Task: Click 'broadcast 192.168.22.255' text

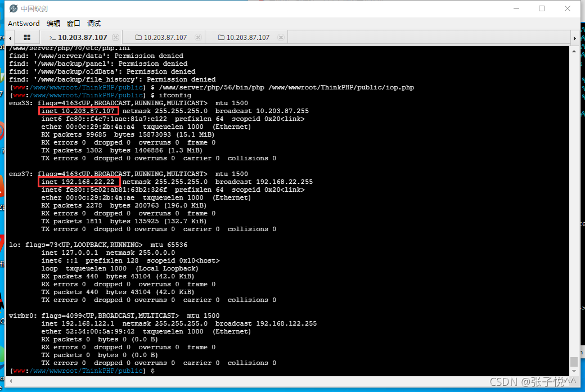Action: coord(264,182)
